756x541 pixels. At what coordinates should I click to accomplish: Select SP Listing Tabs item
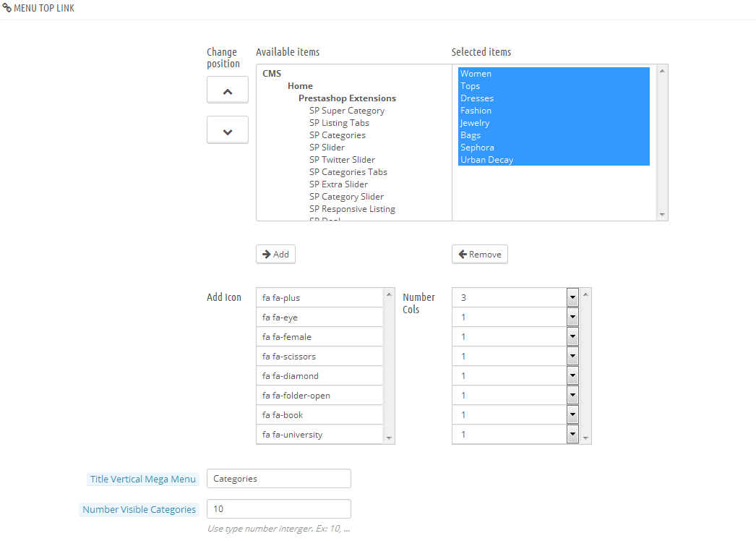point(339,122)
